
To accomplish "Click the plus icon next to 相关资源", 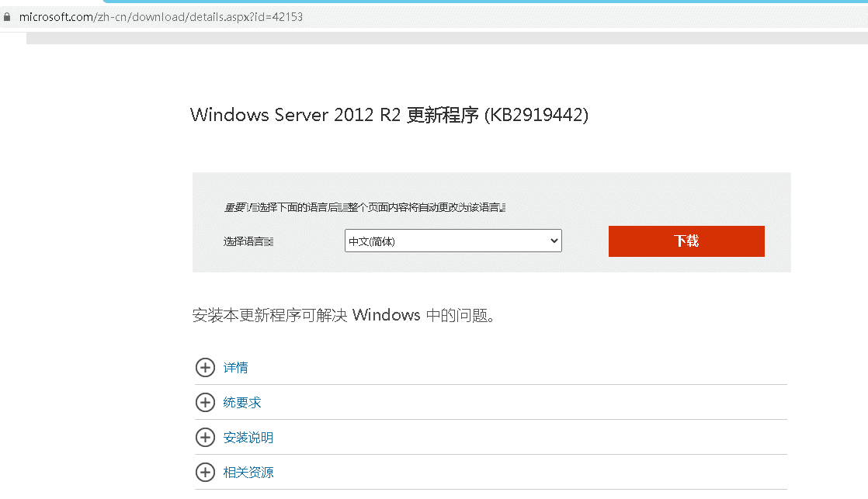I will click(205, 473).
